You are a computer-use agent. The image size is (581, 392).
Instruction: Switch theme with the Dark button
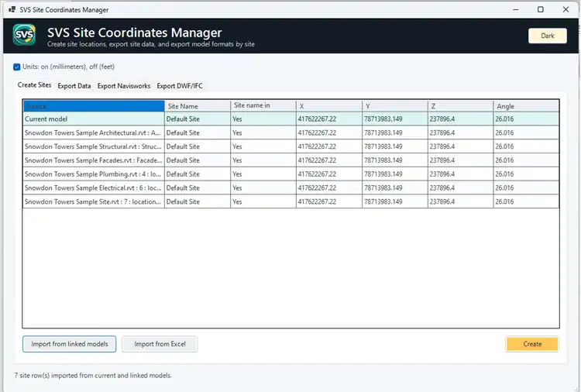(x=547, y=36)
